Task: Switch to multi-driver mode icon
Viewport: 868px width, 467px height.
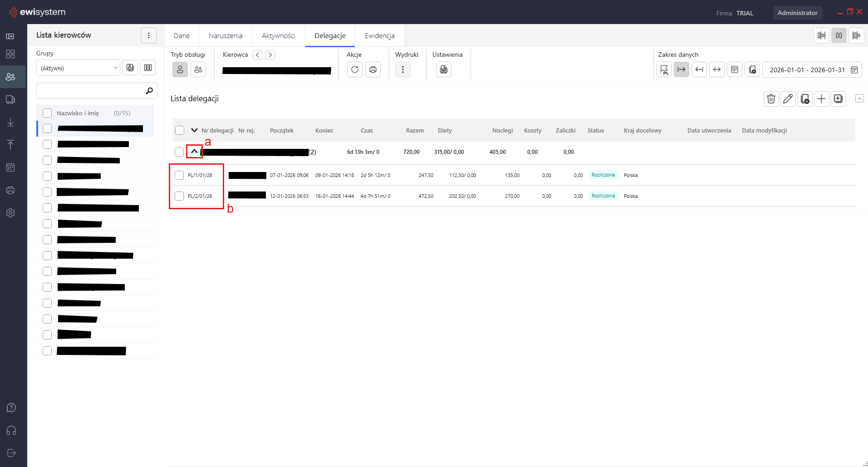Action: point(198,69)
